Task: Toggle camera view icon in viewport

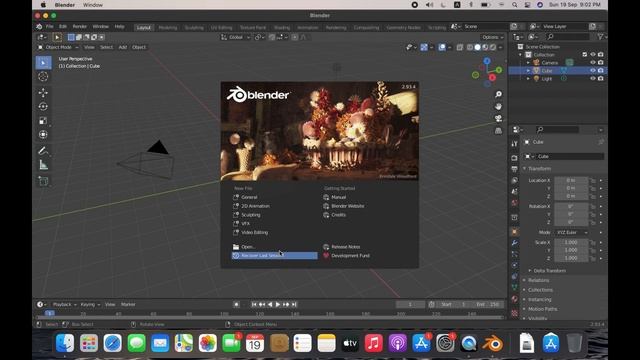Action: (498, 118)
